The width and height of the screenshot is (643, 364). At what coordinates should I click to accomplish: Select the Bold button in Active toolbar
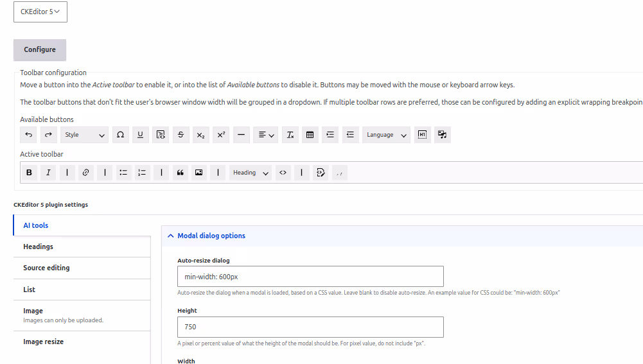coord(29,173)
